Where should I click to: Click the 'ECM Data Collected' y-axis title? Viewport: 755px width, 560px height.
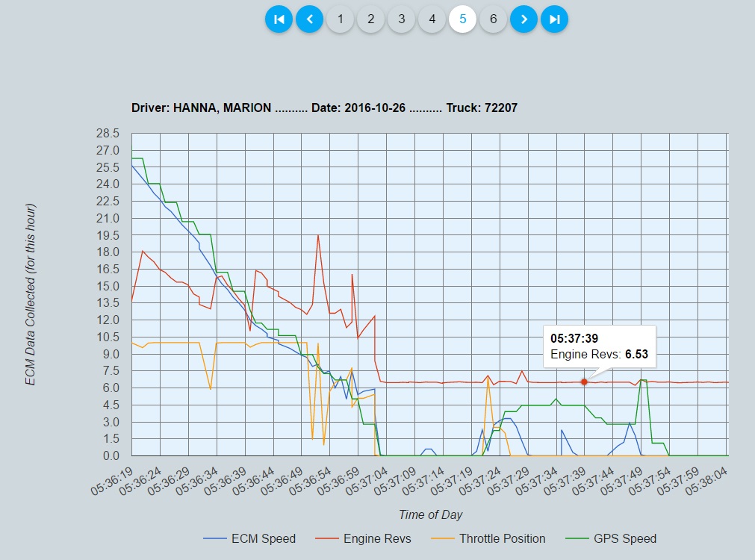click(30, 294)
